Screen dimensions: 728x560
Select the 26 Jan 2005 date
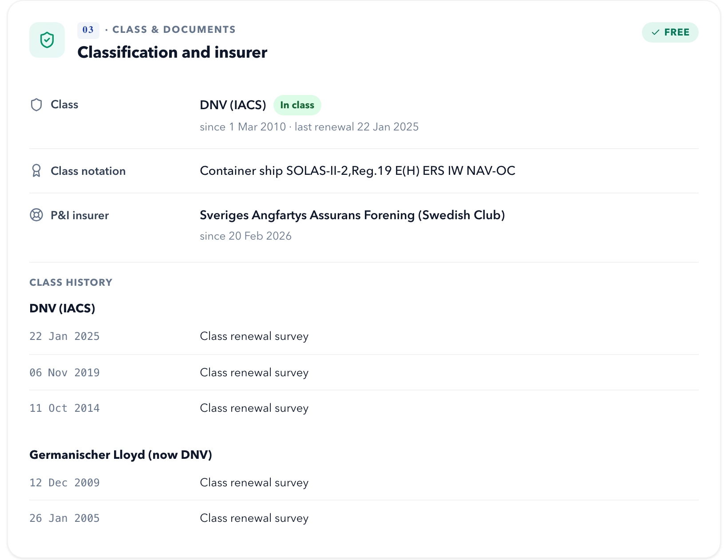pyautogui.click(x=65, y=518)
